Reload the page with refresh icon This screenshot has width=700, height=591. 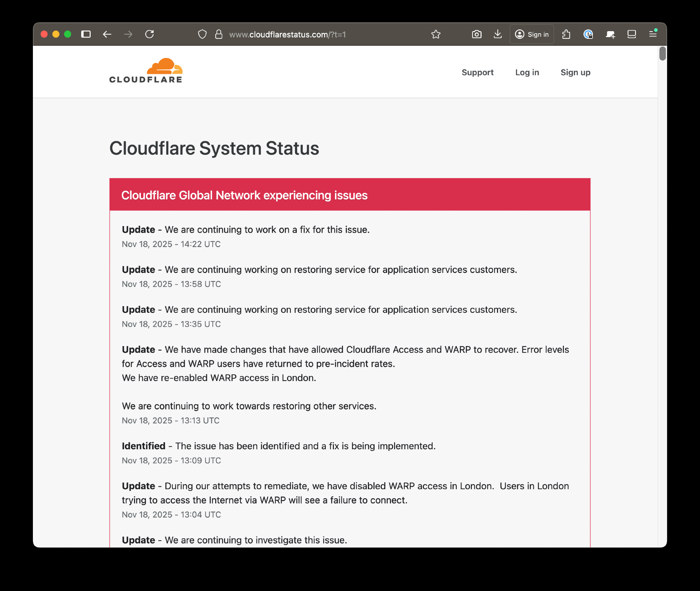149,34
